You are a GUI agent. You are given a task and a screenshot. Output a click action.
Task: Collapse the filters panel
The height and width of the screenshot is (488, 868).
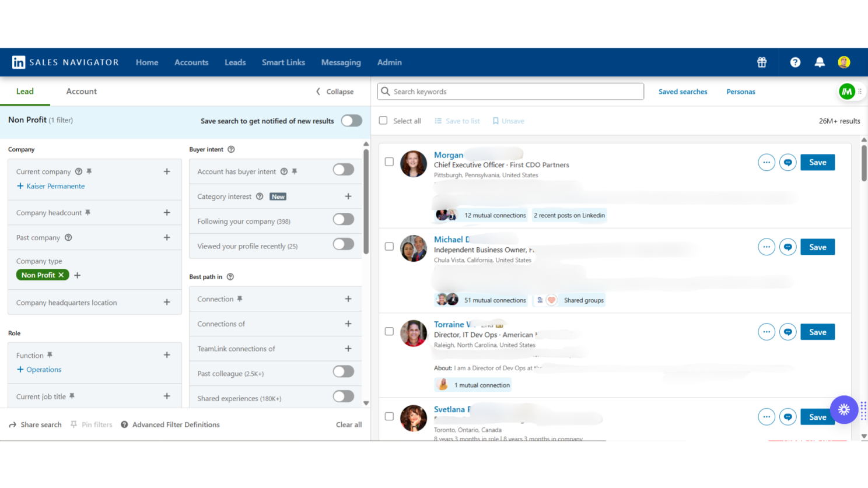[335, 92]
